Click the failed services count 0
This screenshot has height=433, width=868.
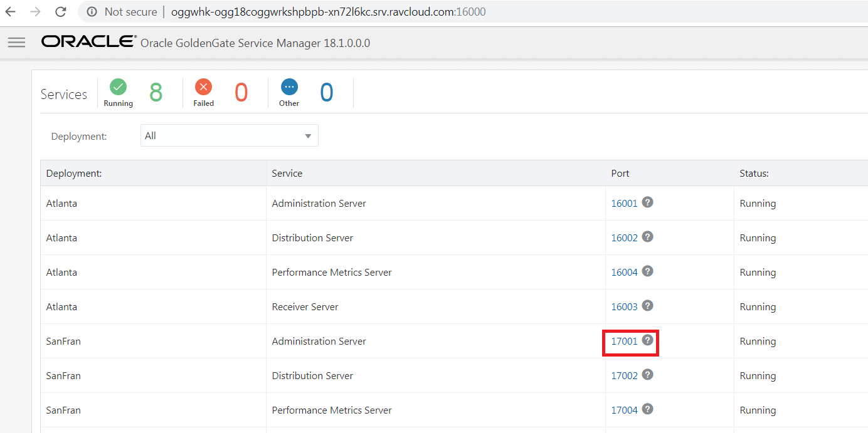coord(241,93)
